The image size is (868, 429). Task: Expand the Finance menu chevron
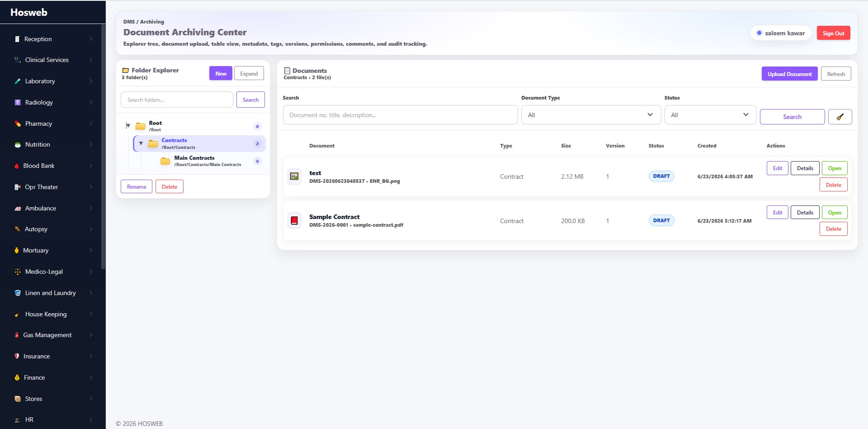click(x=91, y=377)
